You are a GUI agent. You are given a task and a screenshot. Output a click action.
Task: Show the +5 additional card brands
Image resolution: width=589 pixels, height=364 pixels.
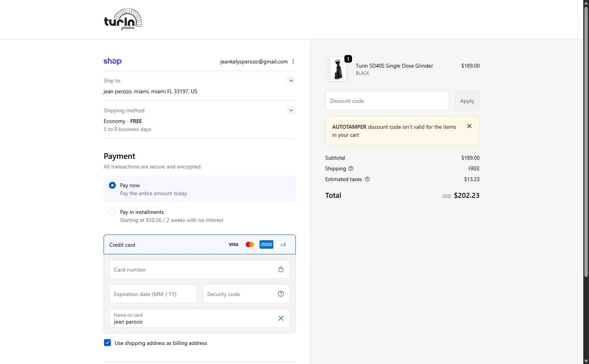pos(283,244)
